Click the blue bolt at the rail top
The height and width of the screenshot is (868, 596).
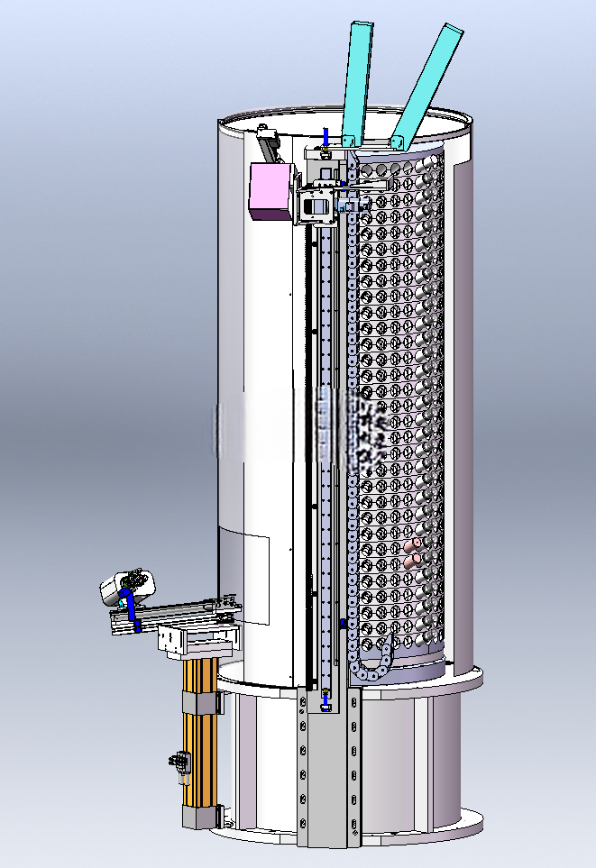(326, 139)
